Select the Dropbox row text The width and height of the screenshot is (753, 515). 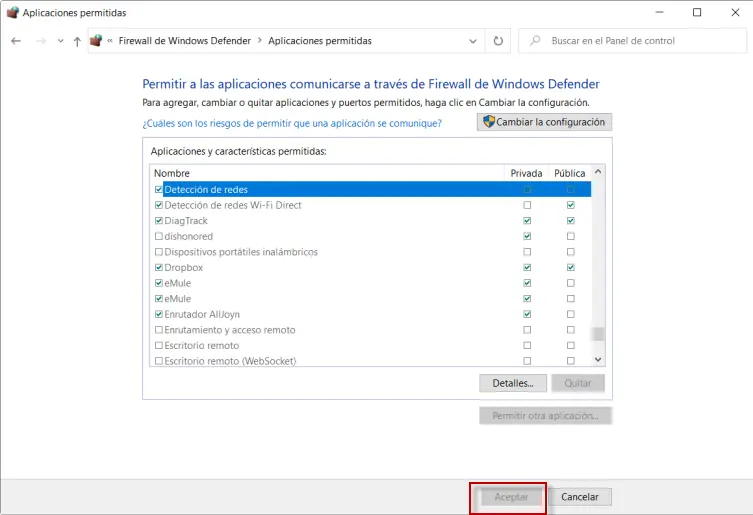click(x=183, y=268)
